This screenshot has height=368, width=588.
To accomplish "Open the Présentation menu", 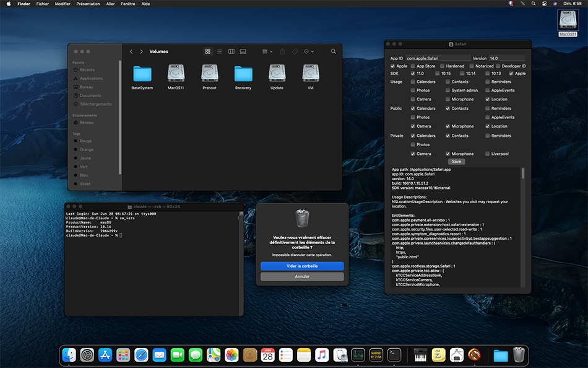I will point(88,4).
